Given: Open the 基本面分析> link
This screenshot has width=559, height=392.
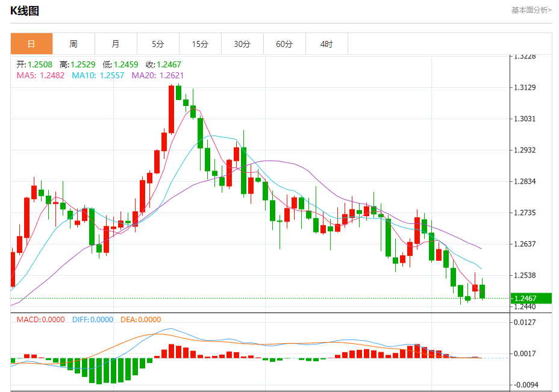Looking at the screenshot, I should (x=531, y=10).
